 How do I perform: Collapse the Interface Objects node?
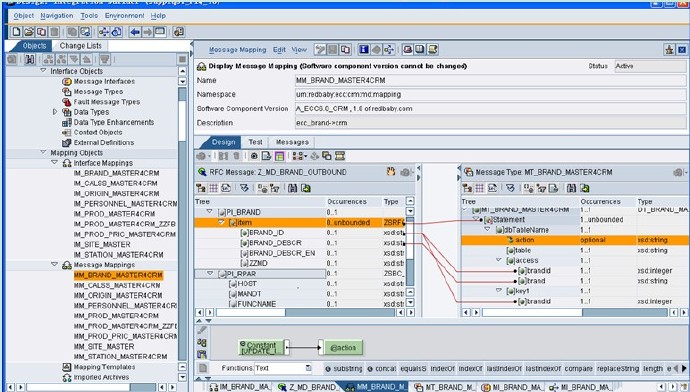43,70
